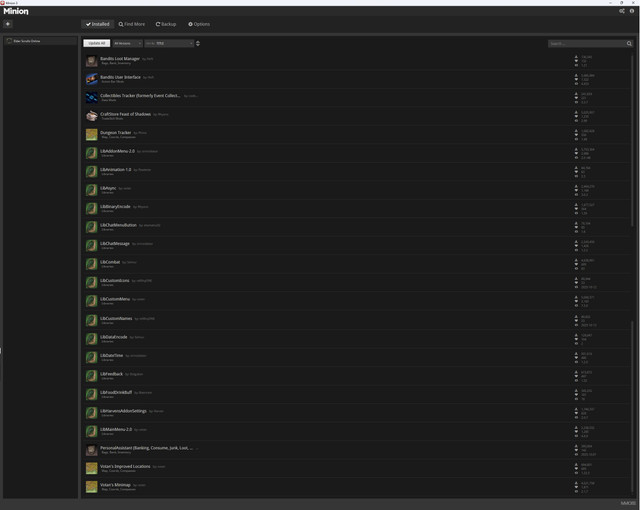This screenshot has width=640, height=510.
Task: Select the Votan's Improved Locations title
Action: [125, 466]
